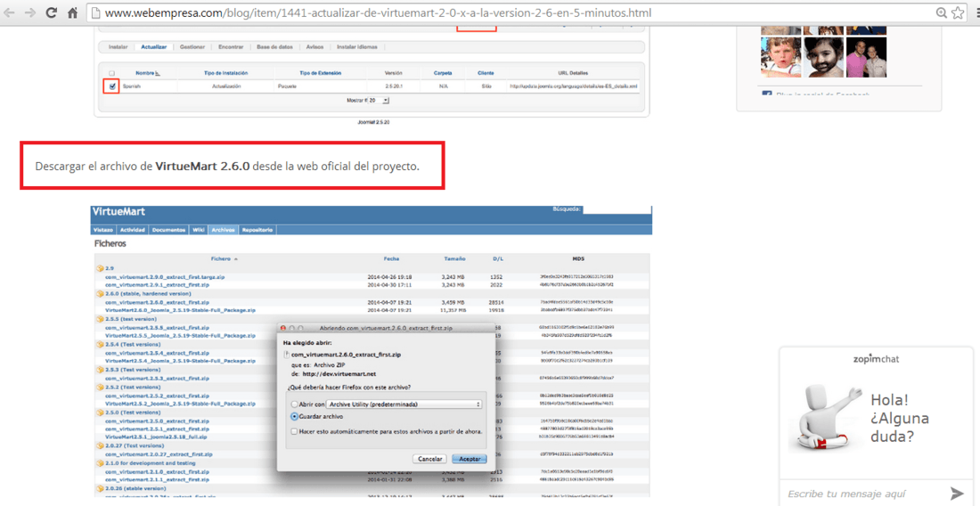Click the zopimchat widget header
Screen dimensions: 980x506
pyautogui.click(x=876, y=359)
